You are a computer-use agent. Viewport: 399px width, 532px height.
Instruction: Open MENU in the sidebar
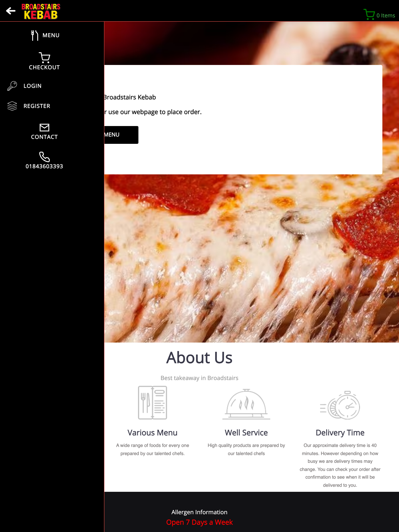pos(51,35)
